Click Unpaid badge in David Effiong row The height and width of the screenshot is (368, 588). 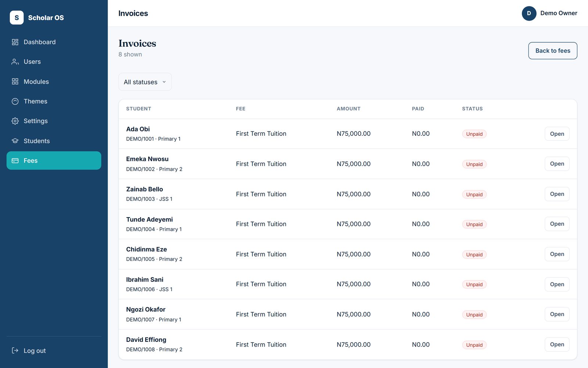coord(474,345)
